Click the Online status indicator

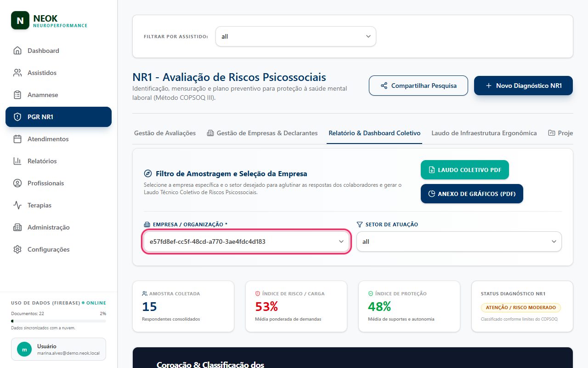point(94,303)
